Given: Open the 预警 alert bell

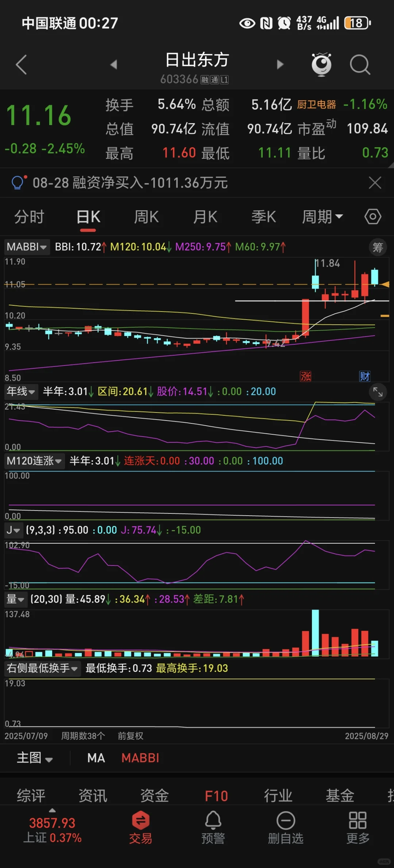Looking at the screenshot, I should coord(213,828).
